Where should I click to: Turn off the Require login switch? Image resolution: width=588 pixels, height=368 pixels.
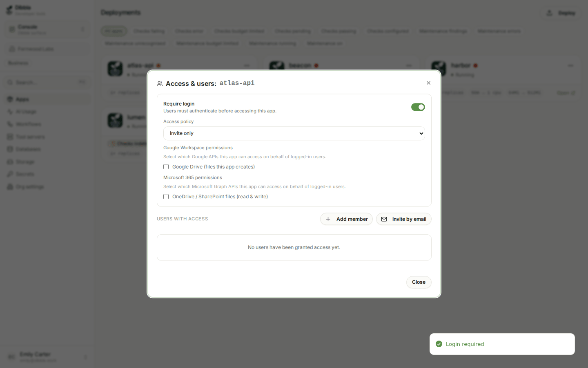(418, 107)
